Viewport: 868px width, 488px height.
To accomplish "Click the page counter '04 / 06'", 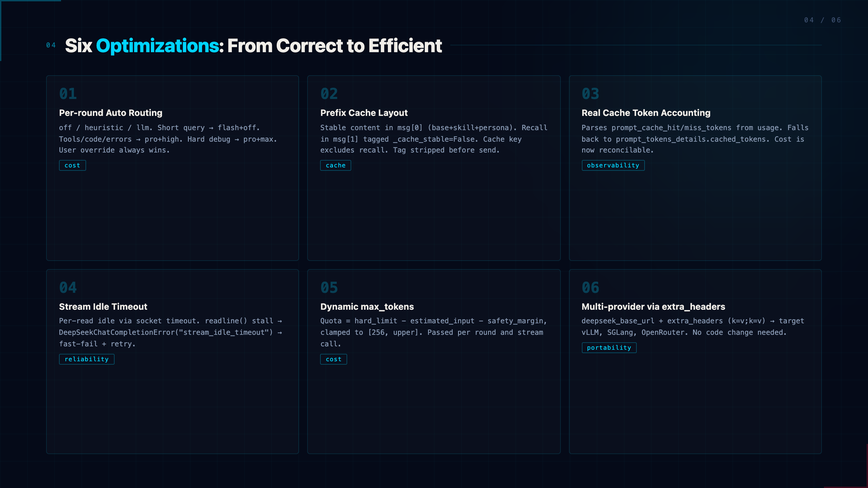I will click(x=823, y=20).
